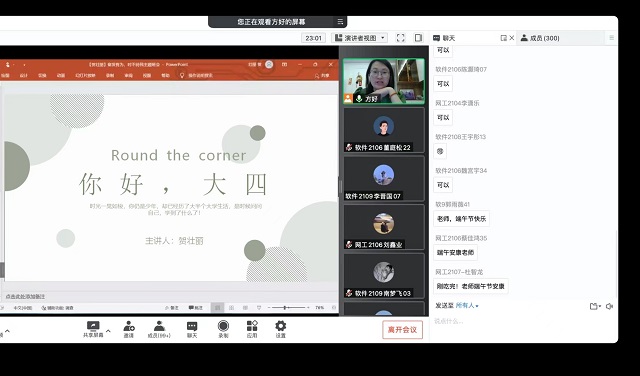Pop out the chat panel icon
The width and height of the screenshot is (640, 376).
(504, 38)
